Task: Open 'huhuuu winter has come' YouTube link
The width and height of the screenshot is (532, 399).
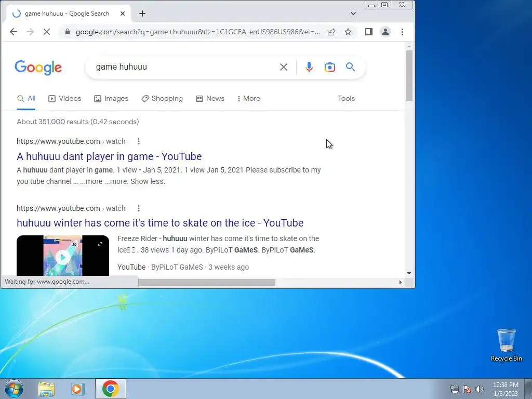Action: tap(160, 223)
